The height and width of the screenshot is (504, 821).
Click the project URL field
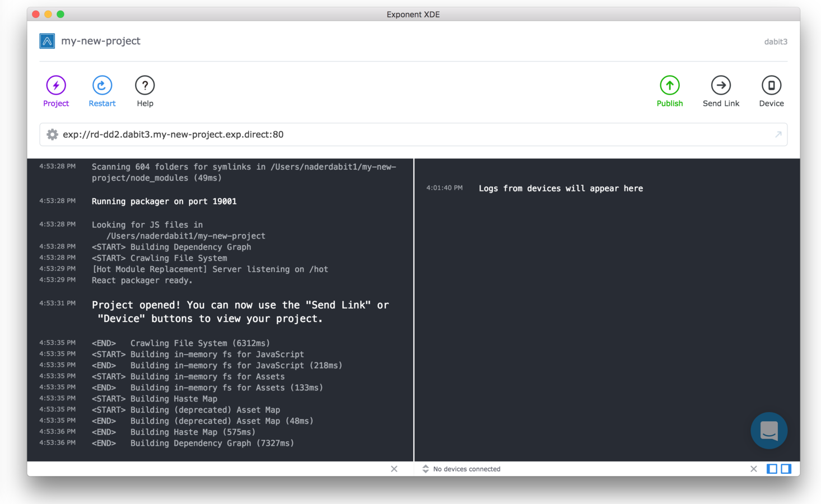[413, 134]
